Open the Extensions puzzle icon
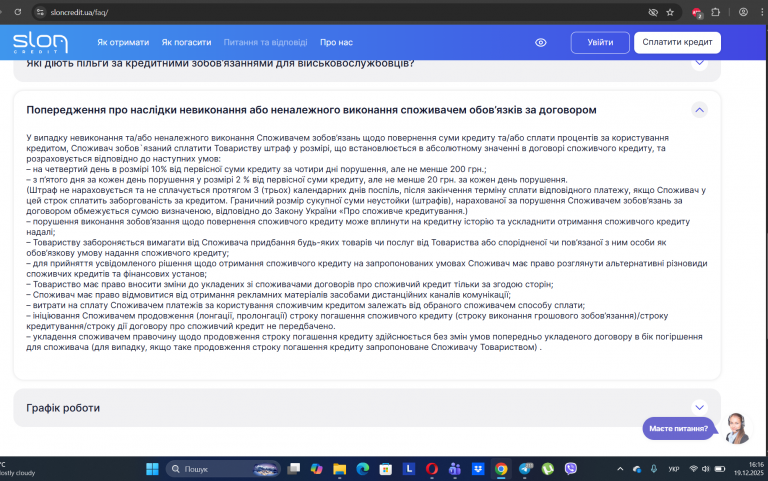 coord(716,12)
